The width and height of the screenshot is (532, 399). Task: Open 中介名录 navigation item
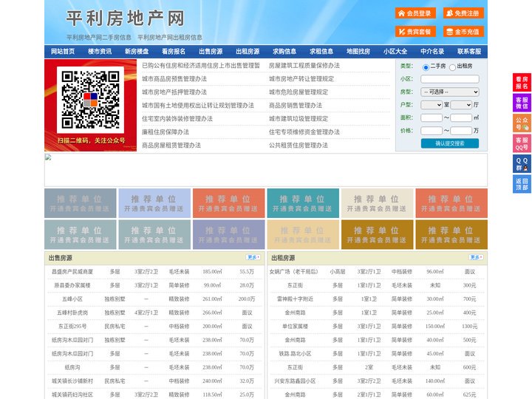[432, 52]
